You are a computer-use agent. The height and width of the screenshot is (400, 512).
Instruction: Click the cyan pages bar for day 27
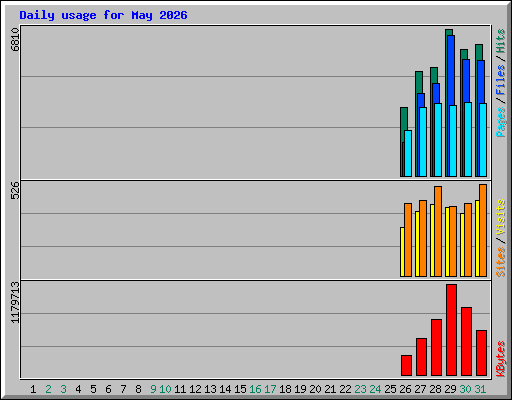[x=423, y=142]
